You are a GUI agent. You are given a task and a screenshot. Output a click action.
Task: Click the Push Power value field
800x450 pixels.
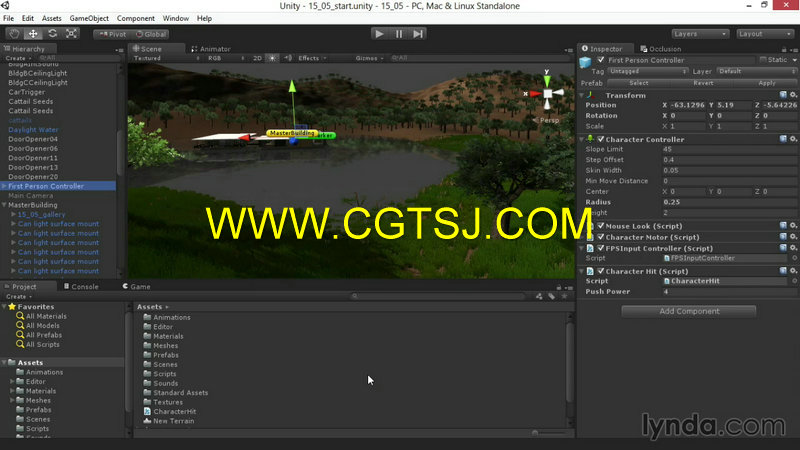729,292
